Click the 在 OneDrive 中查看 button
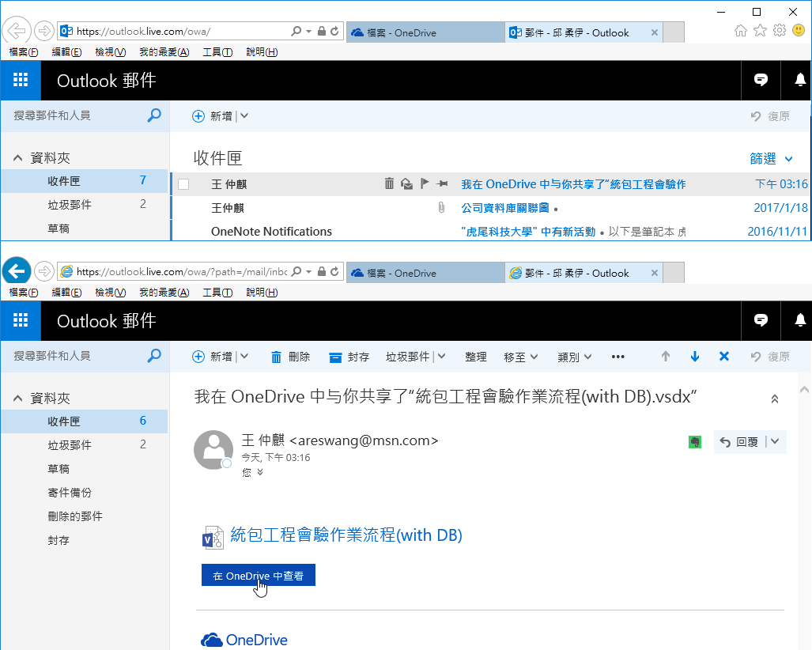The height and width of the screenshot is (650, 812). (259, 576)
